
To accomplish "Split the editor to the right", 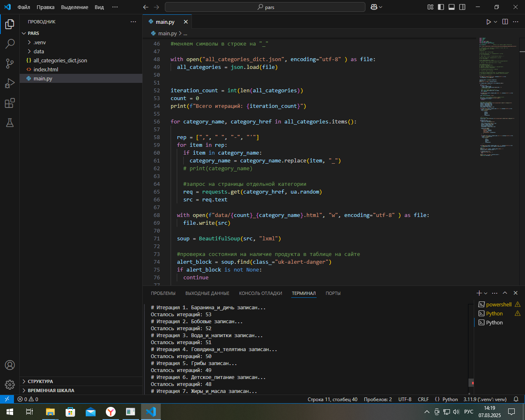I will point(505,22).
